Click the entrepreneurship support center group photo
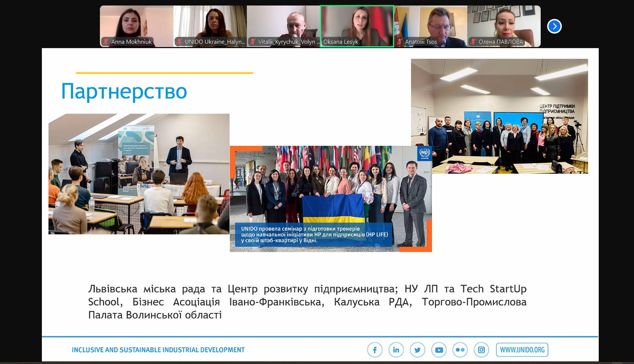 (x=499, y=116)
